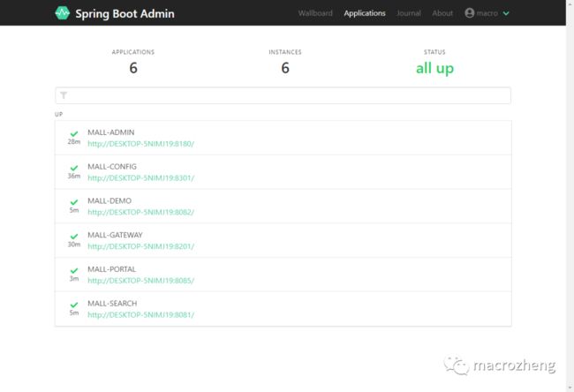The height and width of the screenshot is (392, 574).
Task: Click the APPLICATIONS count 6
Action: [x=133, y=68]
